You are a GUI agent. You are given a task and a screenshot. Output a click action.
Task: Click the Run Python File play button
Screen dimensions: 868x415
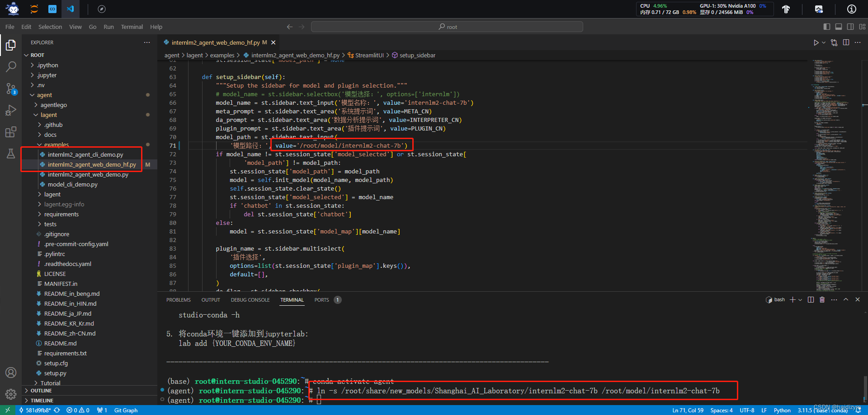pos(816,42)
